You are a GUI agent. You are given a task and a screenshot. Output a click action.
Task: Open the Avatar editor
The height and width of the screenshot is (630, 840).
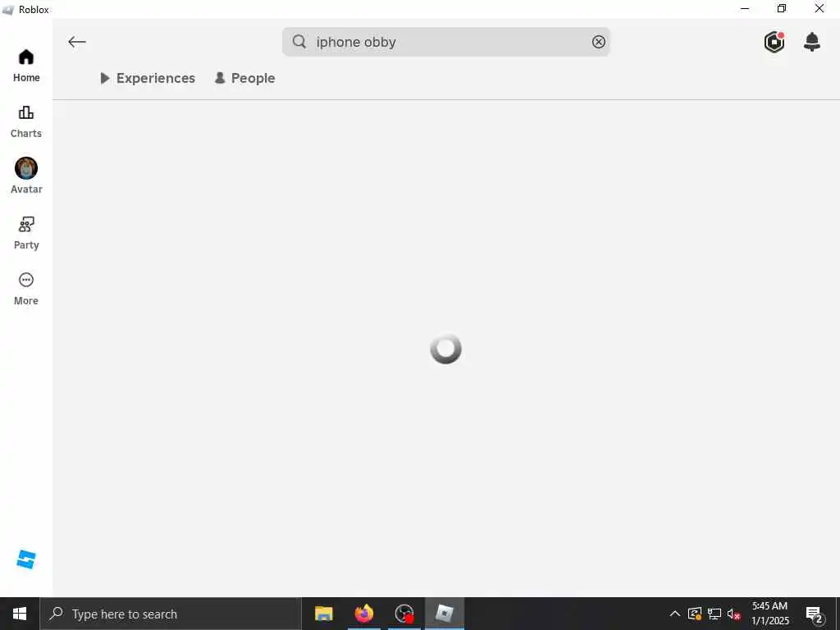pyautogui.click(x=26, y=176)
